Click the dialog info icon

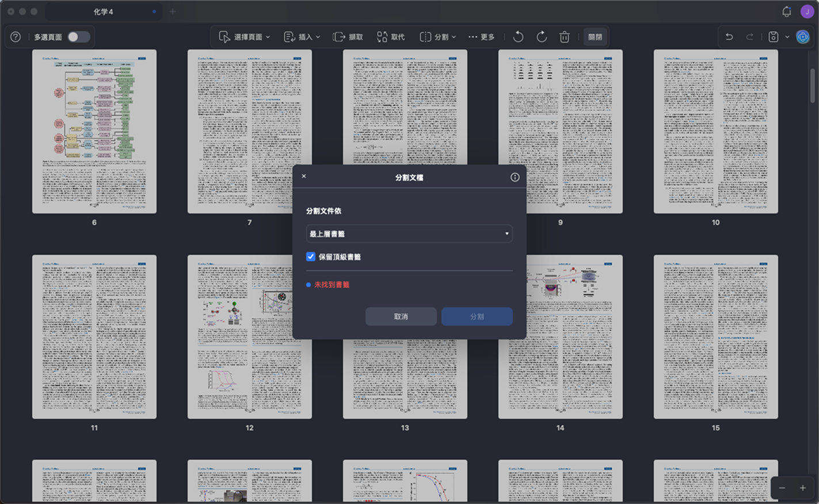point(515,177)
